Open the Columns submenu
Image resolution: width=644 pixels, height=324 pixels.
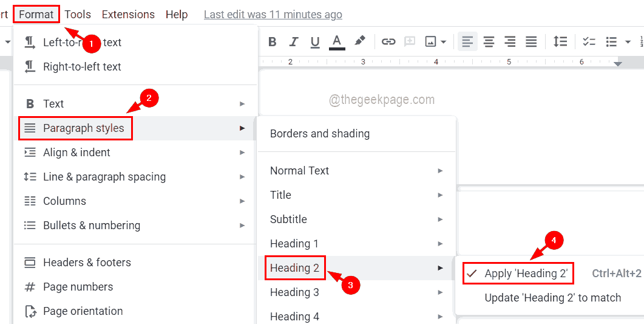coord(135,201)
